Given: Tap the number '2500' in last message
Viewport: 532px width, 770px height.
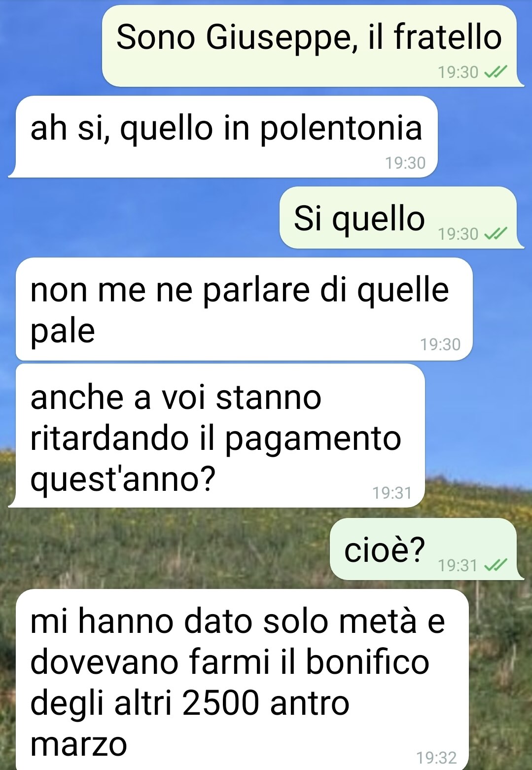Looking at the screenshot, I should tap(221, 703).
